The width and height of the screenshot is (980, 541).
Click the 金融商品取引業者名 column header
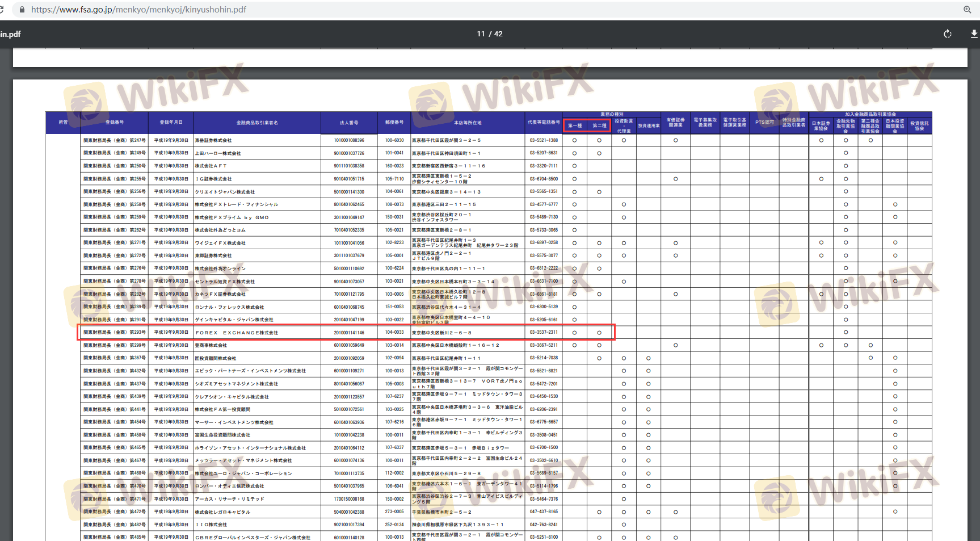click(x=257, y=123)
